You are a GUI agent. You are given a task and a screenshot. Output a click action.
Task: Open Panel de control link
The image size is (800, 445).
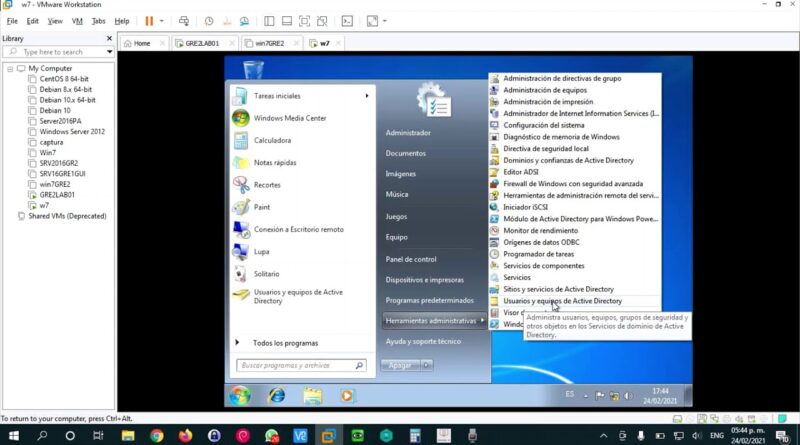[x=411, y=259]
